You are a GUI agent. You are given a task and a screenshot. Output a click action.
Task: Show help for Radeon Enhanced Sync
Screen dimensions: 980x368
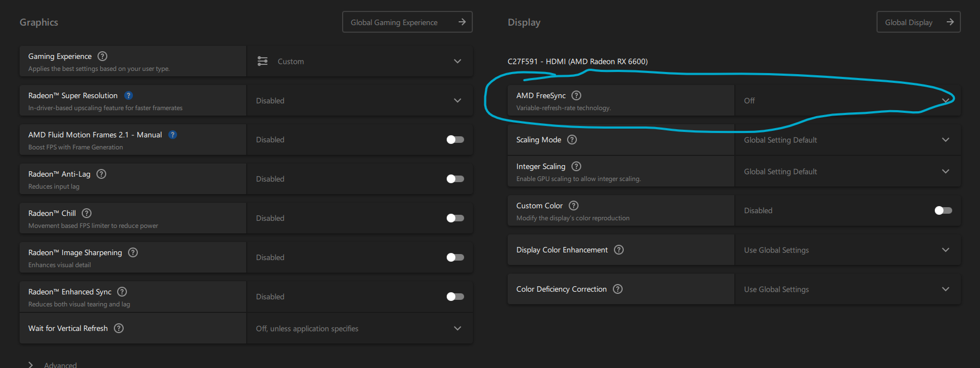(x=122, y=292)
